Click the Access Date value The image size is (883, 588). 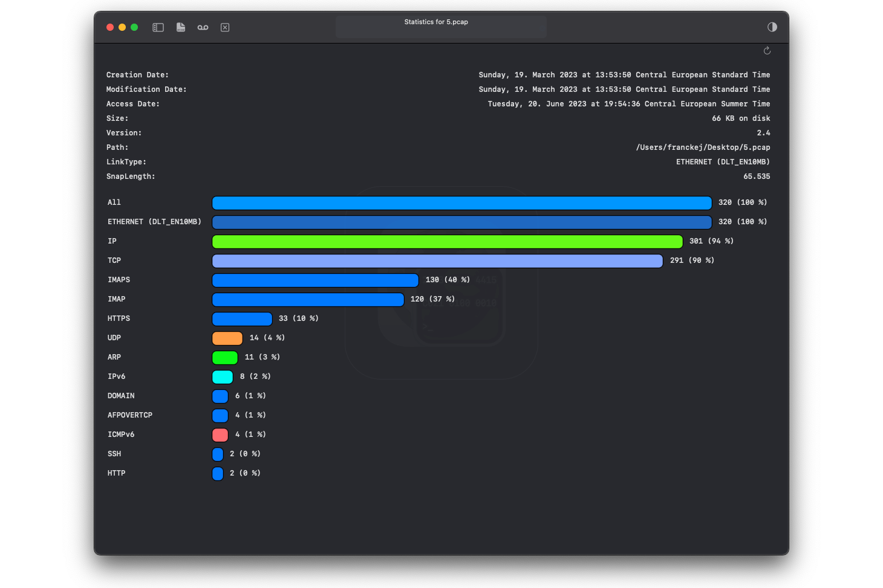click(629, 104)
